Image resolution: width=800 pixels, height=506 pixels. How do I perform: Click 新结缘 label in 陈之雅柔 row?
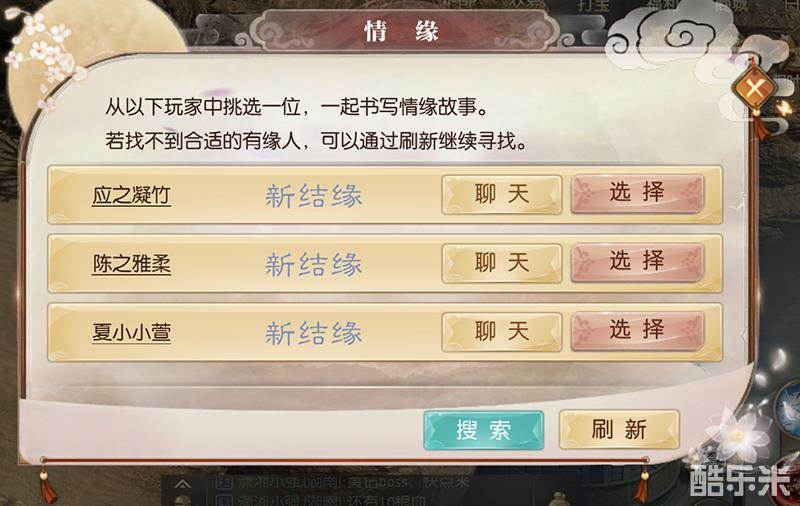point(313,265)
